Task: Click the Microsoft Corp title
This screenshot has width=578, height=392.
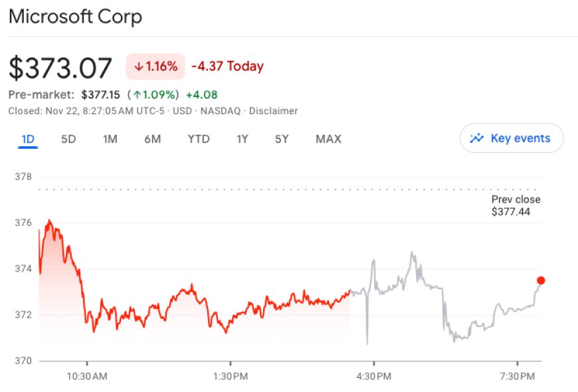Action: [75, 16]
